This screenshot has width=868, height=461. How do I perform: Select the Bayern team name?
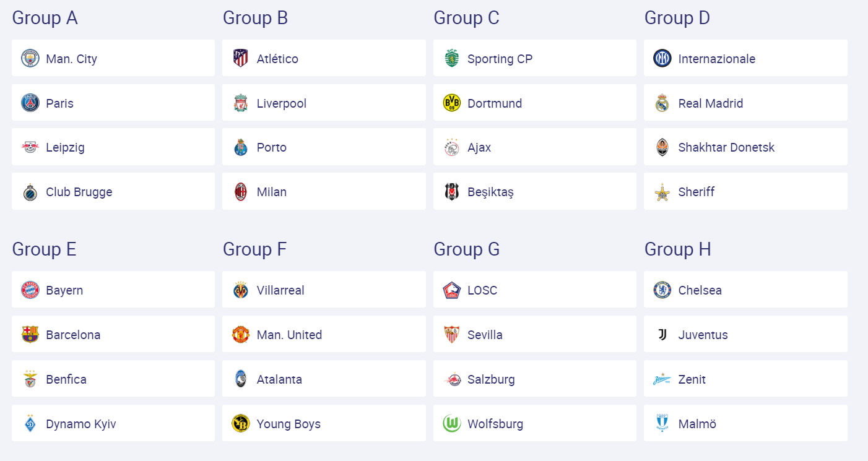pos(64,290)
